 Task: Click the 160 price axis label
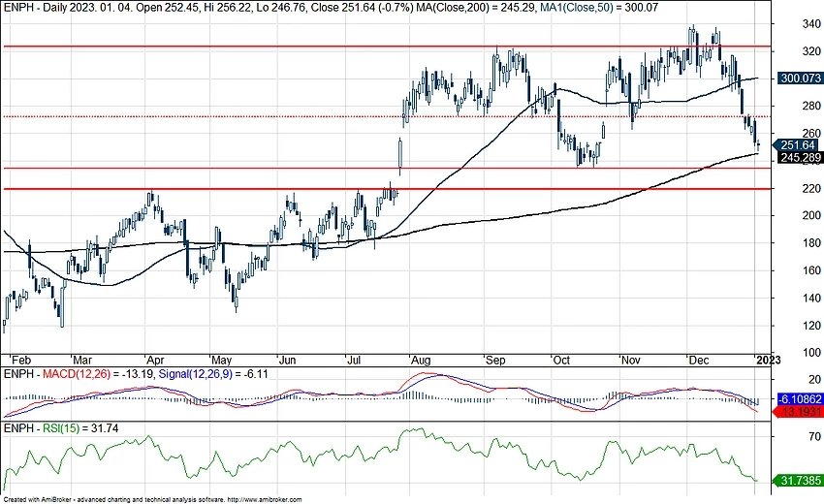coord(811,270)
